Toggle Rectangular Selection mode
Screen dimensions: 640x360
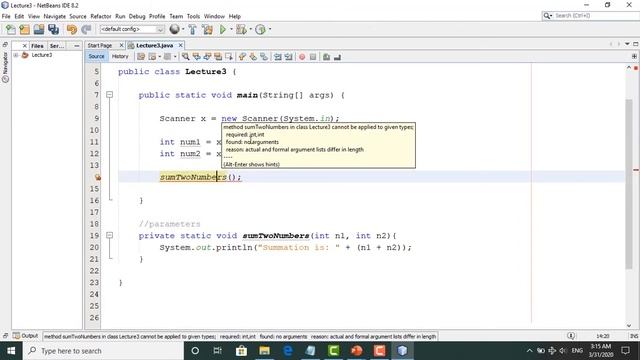click(x=229, y=57)
